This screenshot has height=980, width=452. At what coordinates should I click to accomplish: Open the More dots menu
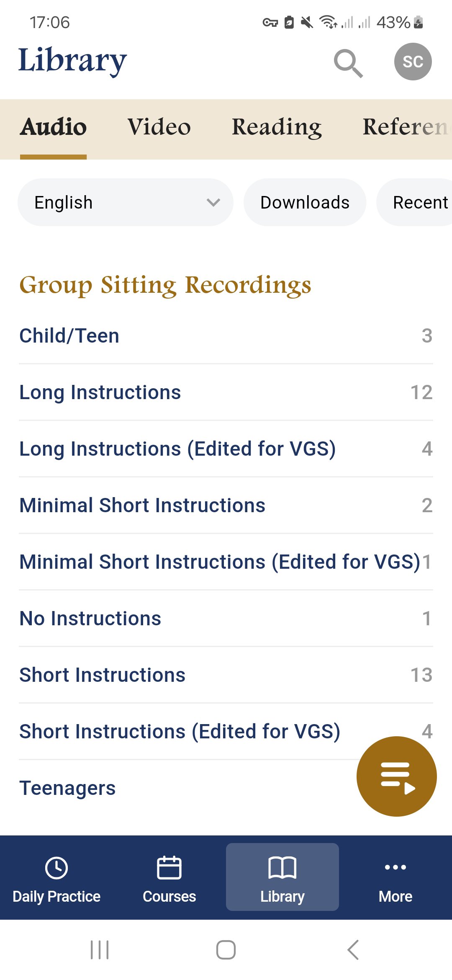395,867
